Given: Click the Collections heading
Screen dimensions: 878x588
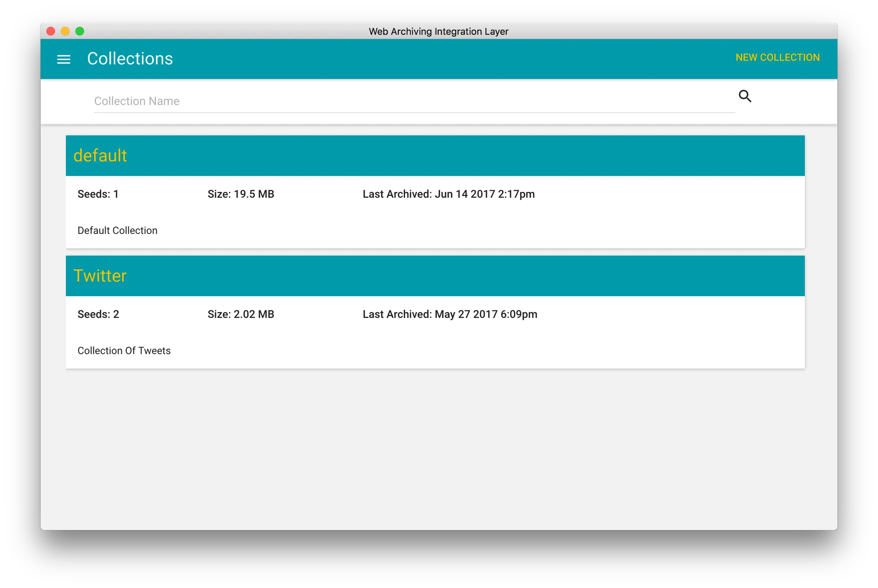Looking at the screenshot, I should 130,59.
